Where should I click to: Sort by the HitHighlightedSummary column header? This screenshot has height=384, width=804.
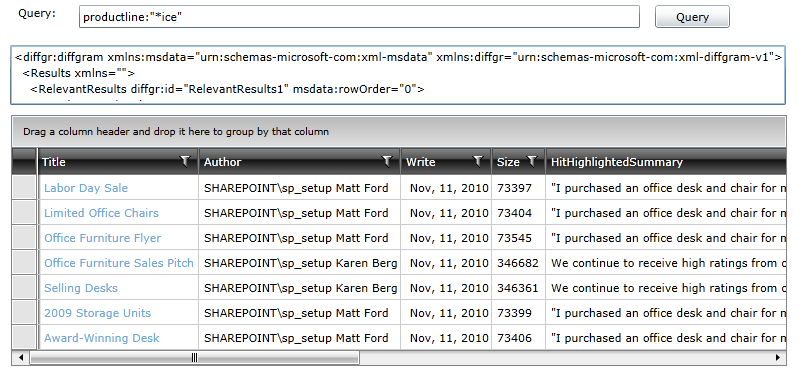pyautogui.click(x=666, y=162)
